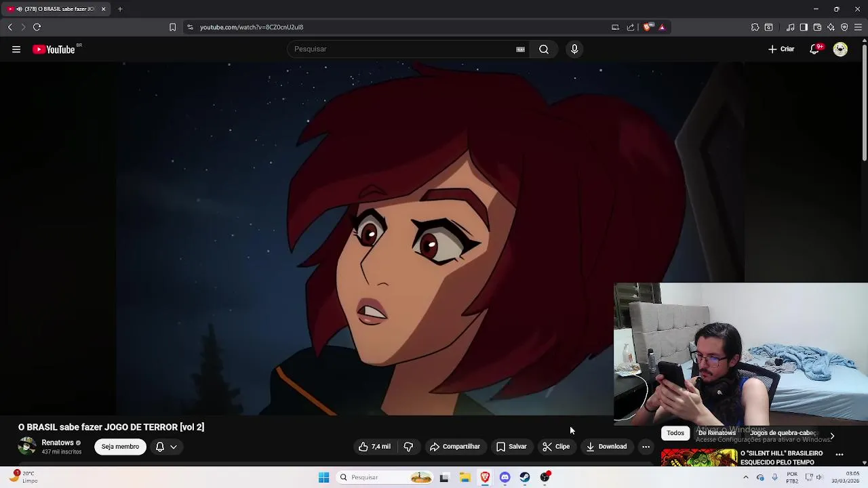Click the page vertical scrollbar

coord(865,102)
